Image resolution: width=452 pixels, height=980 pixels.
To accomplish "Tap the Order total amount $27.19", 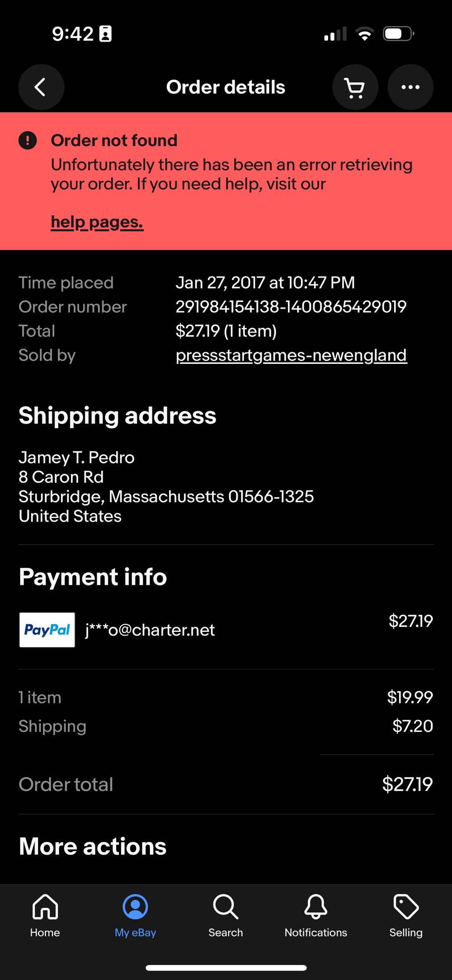I will pos(407,784).
